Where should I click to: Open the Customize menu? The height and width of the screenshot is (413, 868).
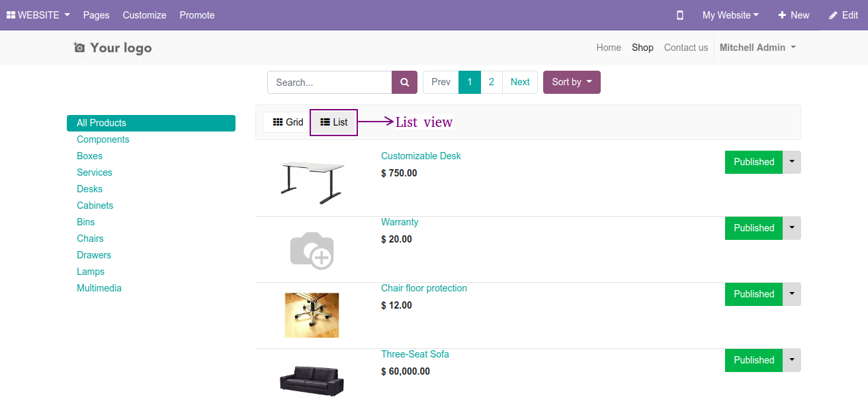tap(144, 15)
